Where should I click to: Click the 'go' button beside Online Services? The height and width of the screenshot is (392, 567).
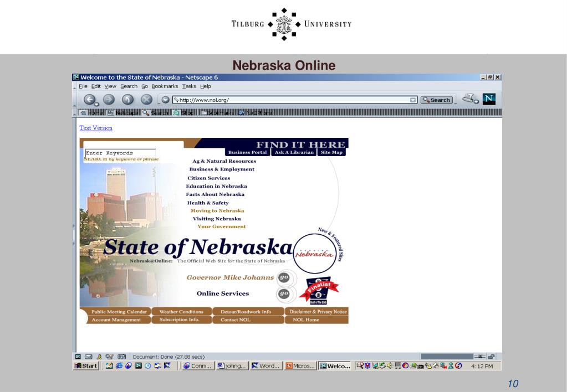[x=284, y=293]
